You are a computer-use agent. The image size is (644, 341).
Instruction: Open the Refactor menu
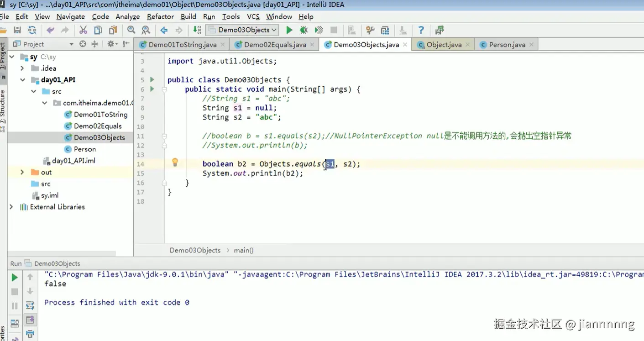tap(160, 16)
